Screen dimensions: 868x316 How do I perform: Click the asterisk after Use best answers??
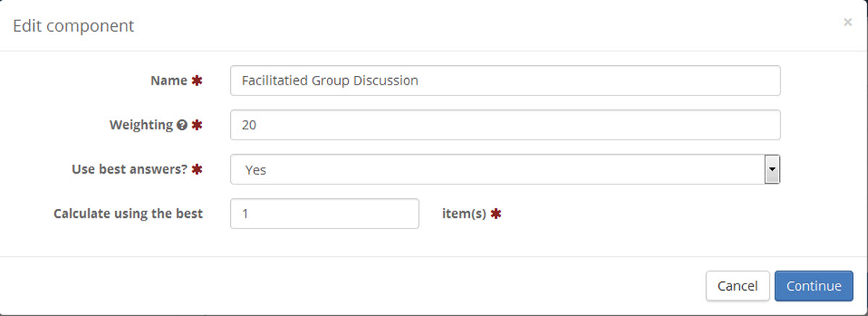196,169
